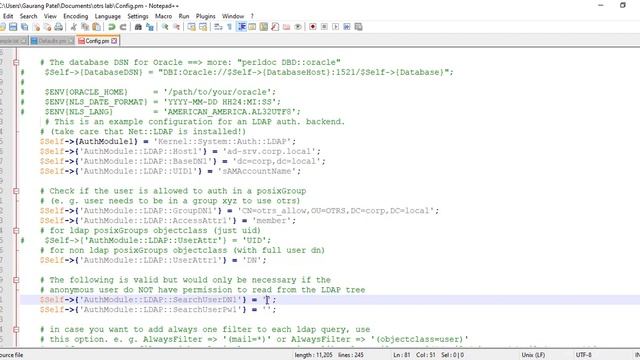Toggle the indent guide icon
Viewport: 640px width, 360px height.
[x=242, y=27]
